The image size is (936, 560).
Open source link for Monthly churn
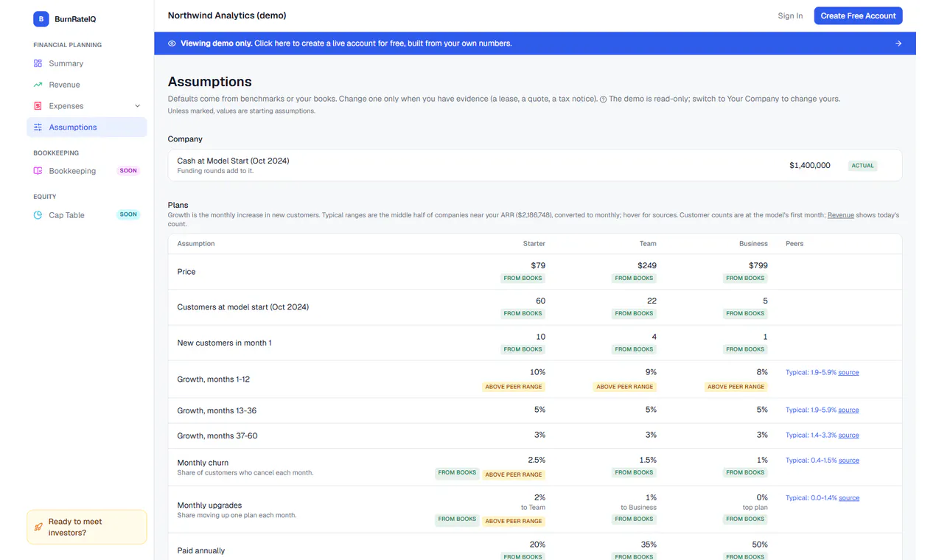tap(848, 461)
